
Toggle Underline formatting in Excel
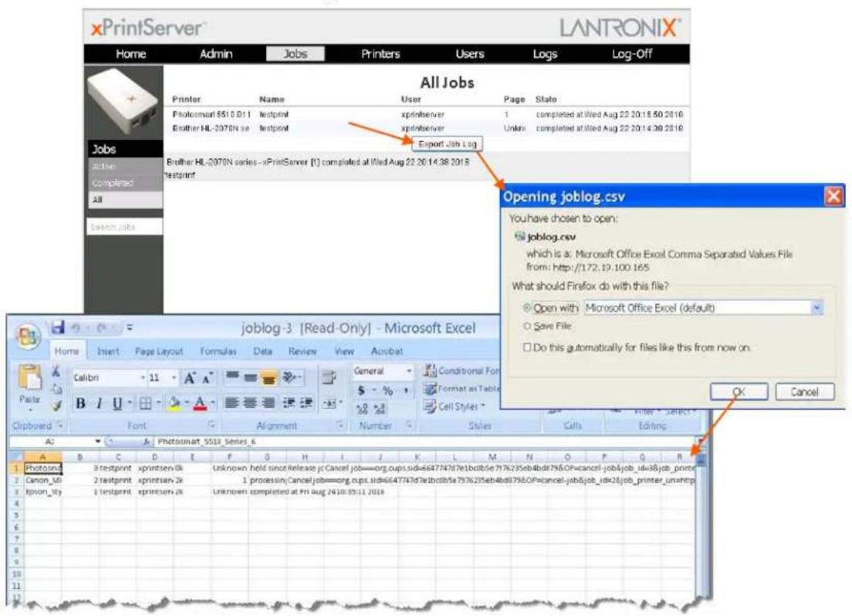click(x=117, y=404)
